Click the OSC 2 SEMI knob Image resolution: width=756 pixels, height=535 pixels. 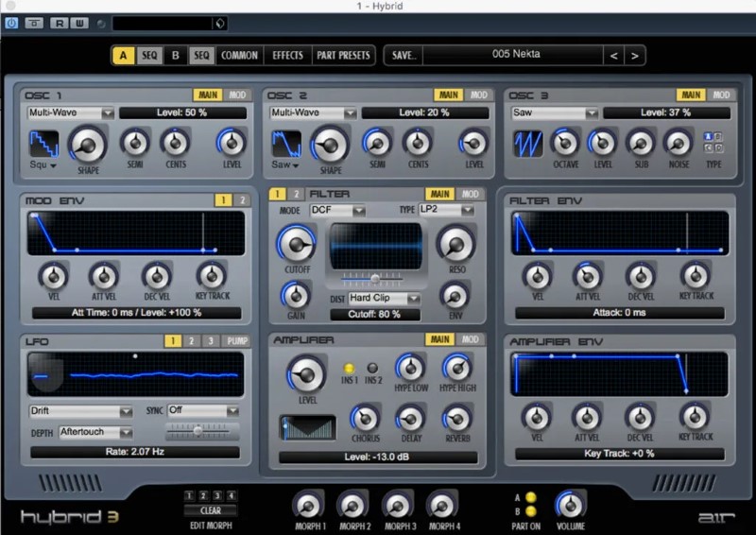click(377, 143)
